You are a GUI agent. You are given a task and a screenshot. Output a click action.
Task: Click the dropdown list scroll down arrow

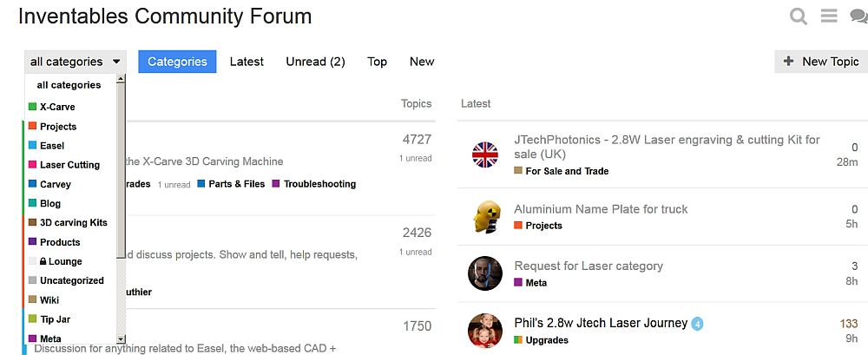coord(122,339)
